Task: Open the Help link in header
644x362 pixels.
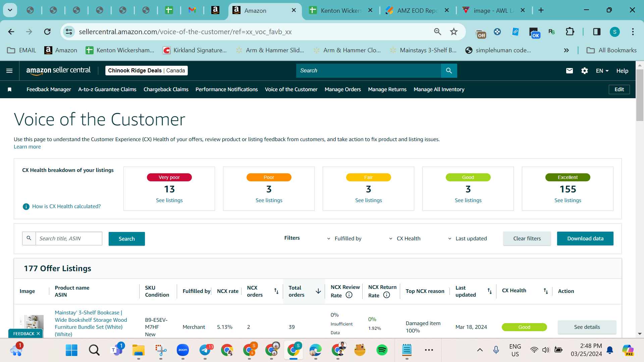Action: 622,71
